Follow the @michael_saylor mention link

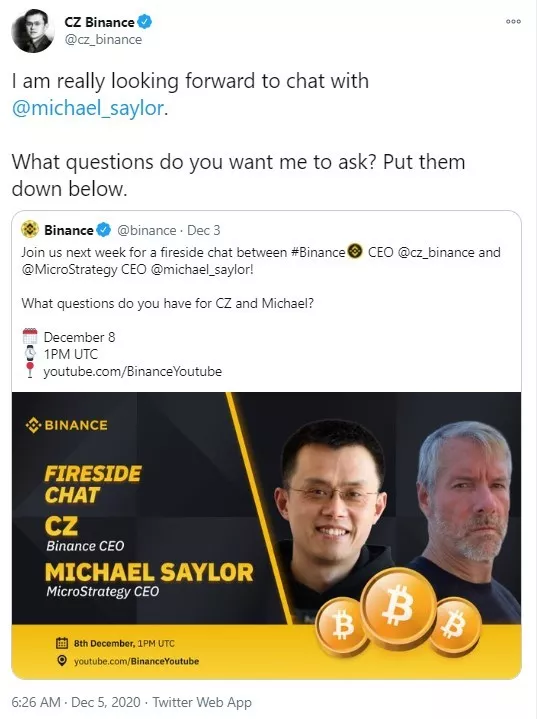click(x=88, y=108)
